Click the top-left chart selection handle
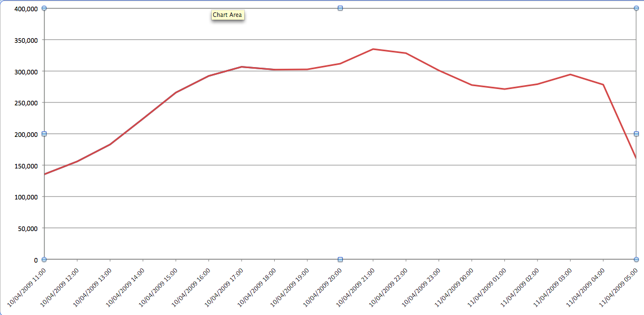This screenshot has width=644, height=315. coord(44,8)
